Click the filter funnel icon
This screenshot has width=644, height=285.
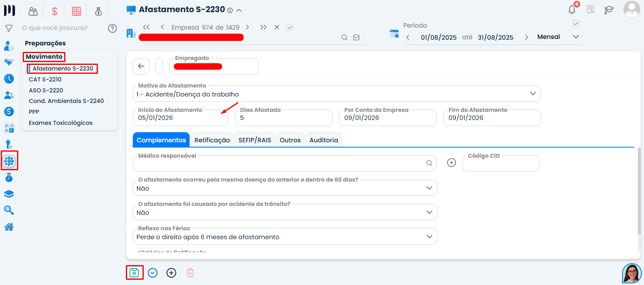tap(9, 28)
